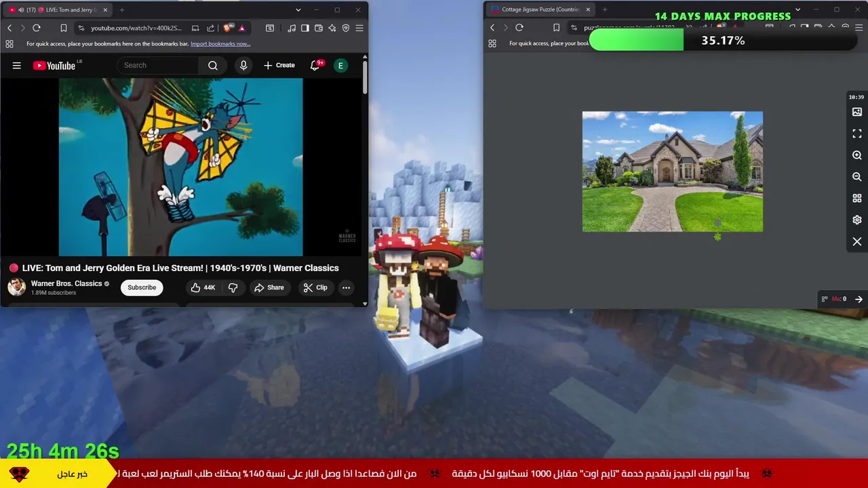Show the puzzle preview image
868x488 pixels.
[x=857, y=112]
